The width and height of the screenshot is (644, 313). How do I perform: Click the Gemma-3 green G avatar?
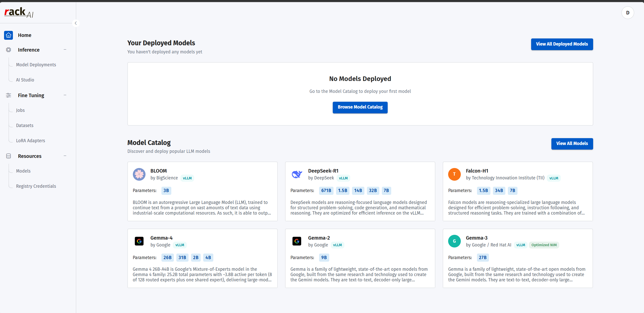pyautogui.click(x=454, y=241)
